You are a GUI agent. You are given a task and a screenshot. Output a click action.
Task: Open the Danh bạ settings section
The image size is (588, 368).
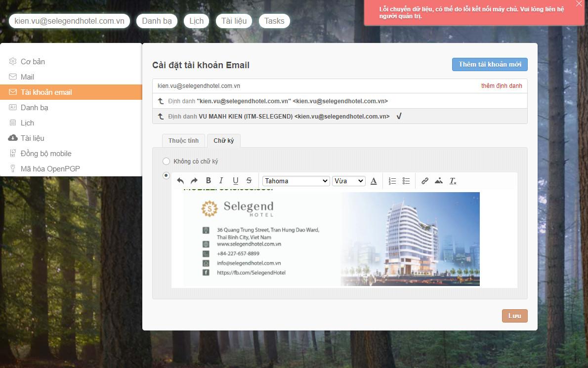71,108
